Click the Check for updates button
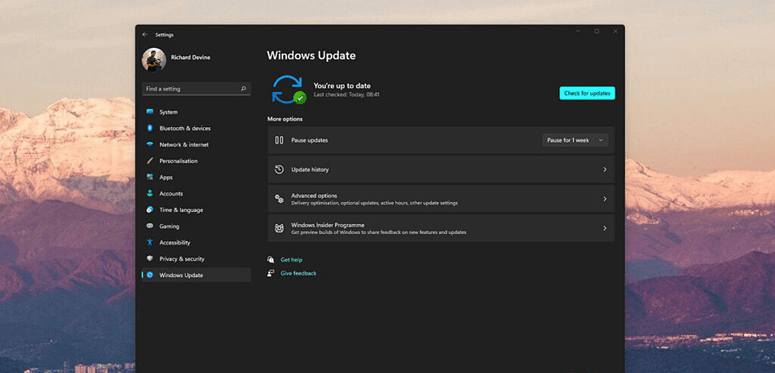 pos(587,93)
